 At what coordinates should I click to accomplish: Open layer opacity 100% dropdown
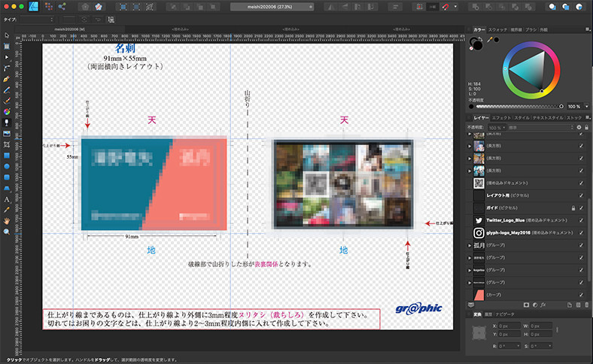click(496, 127)
